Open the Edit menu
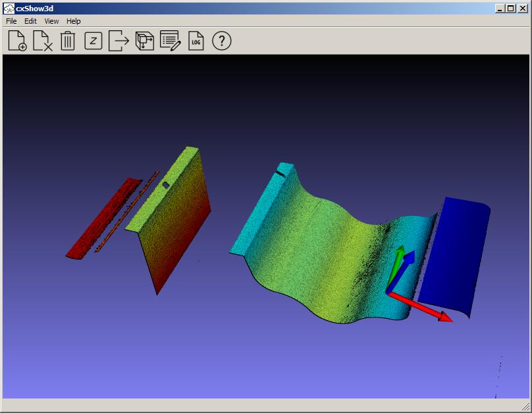 pos(30,21)
